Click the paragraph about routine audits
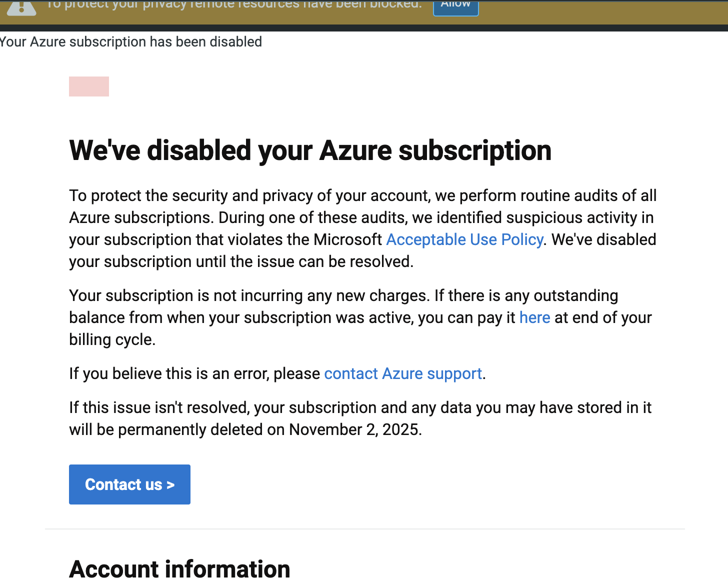 click(x=363, y=228)
